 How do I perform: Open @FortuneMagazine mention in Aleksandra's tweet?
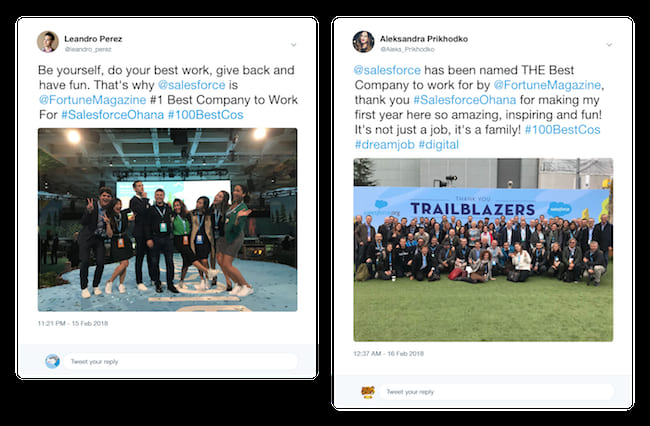(547, 85)
